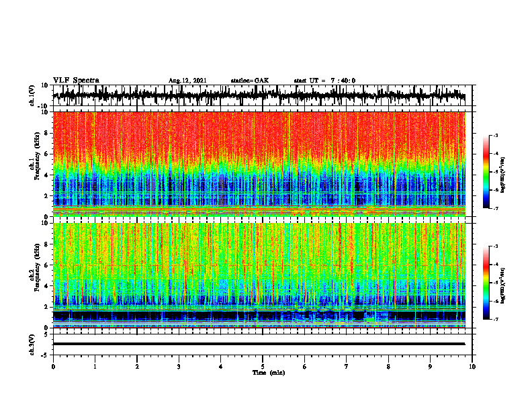Viewport: 532px width, 411px height.
Task: Click the "start UT = 7 : 40: 0" text
Action: 324,81
